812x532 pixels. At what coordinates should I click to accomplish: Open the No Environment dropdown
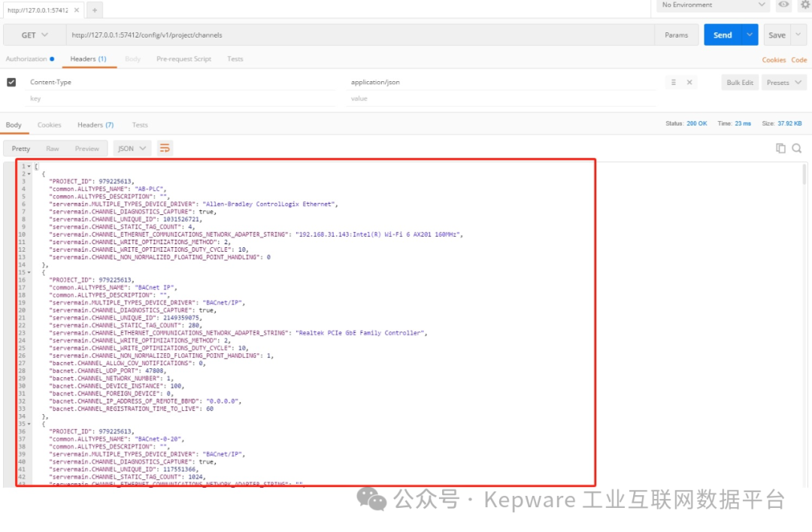click(713, 5)
